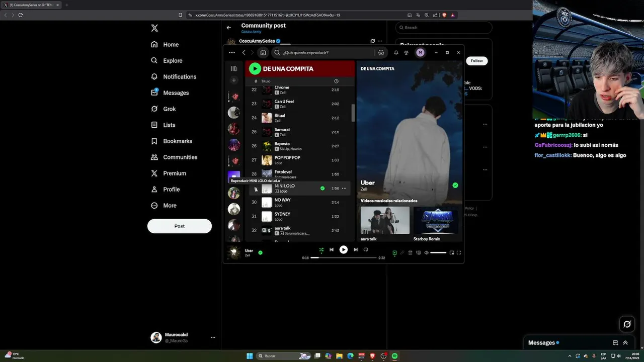Toggle saved checkmark in now-playing bar
This screenshot has width=644, height=362.
point(260,252)
